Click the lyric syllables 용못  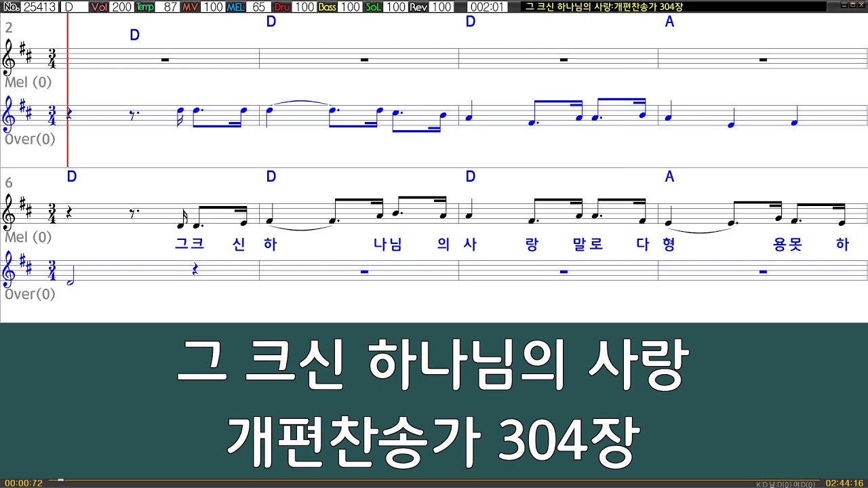[788, 245]
